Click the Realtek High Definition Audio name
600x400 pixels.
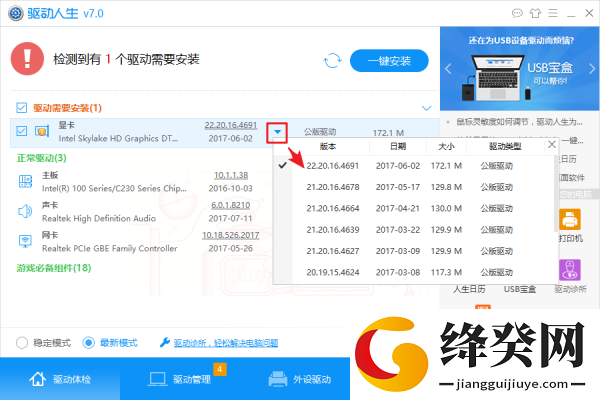click(99, 219)
